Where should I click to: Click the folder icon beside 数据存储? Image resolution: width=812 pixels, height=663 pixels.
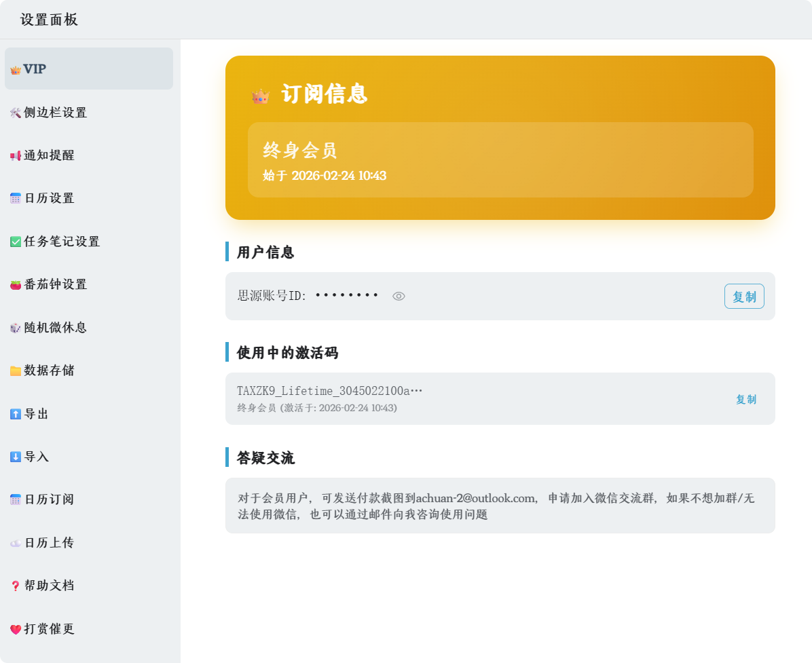tap(16, 371)
